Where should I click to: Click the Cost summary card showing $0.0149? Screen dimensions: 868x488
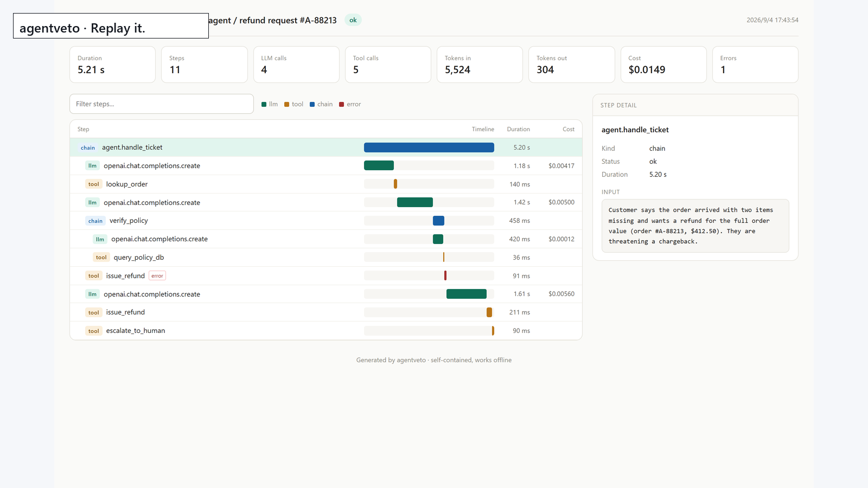663,65
